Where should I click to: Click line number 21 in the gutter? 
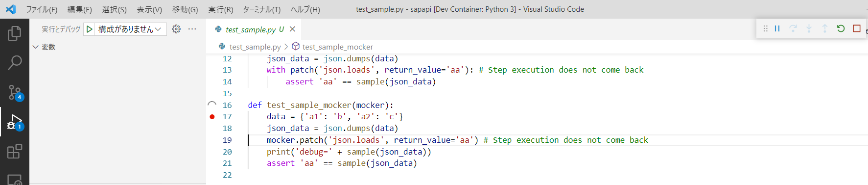227,163
